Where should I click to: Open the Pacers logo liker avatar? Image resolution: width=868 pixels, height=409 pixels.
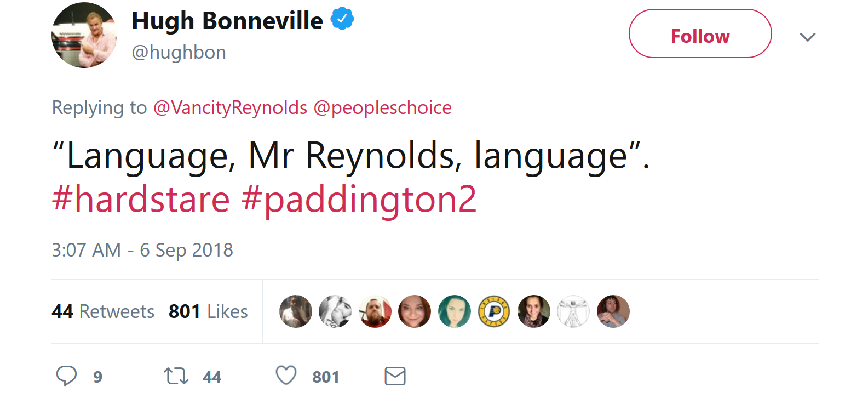coord(494,311)
